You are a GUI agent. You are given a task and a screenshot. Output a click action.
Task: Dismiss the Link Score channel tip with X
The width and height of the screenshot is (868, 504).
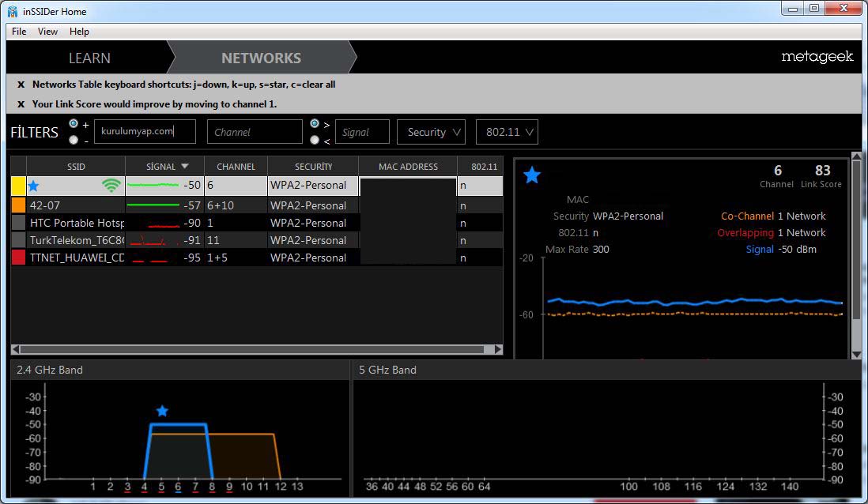click(21, 104)
